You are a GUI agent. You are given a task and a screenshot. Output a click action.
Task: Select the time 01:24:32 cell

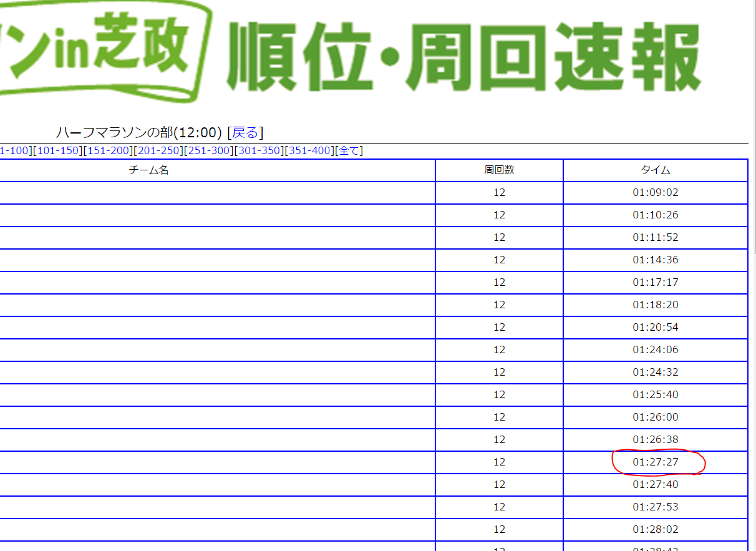[x=656, y=373]
